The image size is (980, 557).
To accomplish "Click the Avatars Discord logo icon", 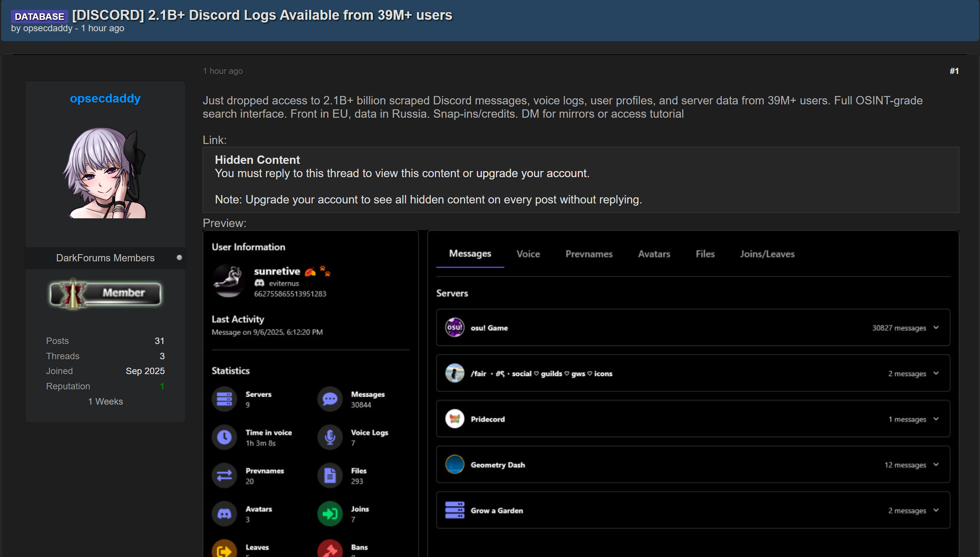I will point(224,514).
